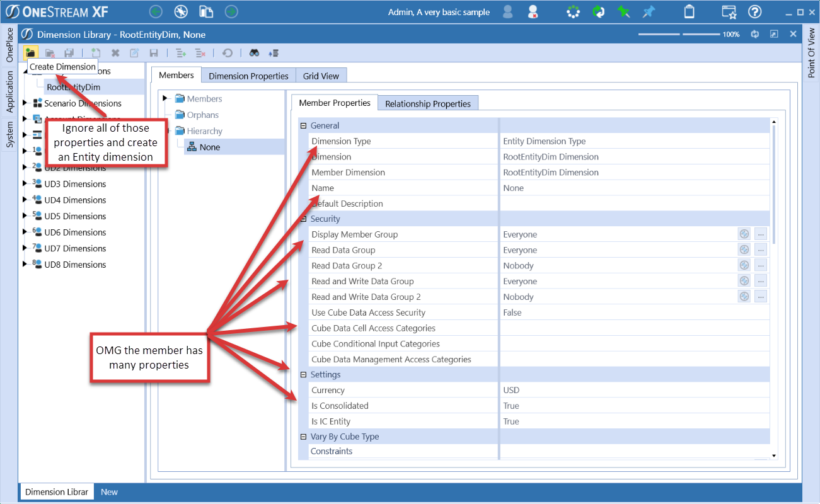Open the Application side tab
Screen dimensions: 820x504
pos(9,91)
